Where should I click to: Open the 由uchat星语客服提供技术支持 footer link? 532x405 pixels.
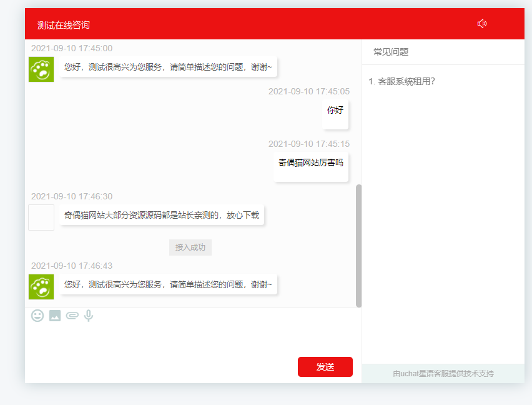coord(443,374)
